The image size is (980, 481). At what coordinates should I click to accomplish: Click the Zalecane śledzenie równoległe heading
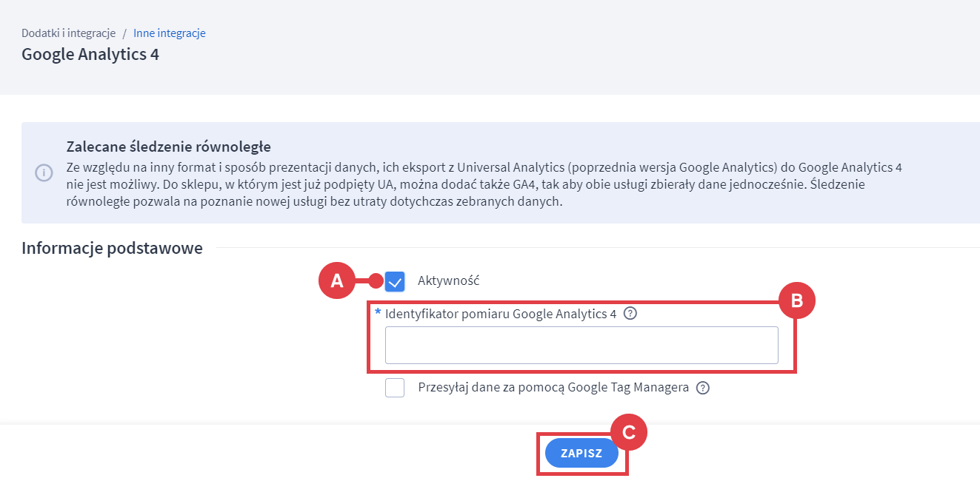[169, 147]
